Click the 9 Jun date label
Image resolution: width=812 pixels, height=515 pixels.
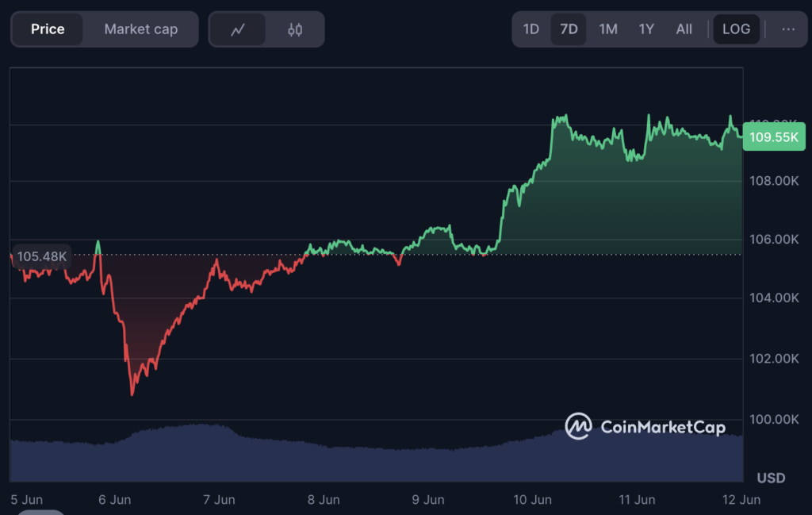click(x=427, y=499)
